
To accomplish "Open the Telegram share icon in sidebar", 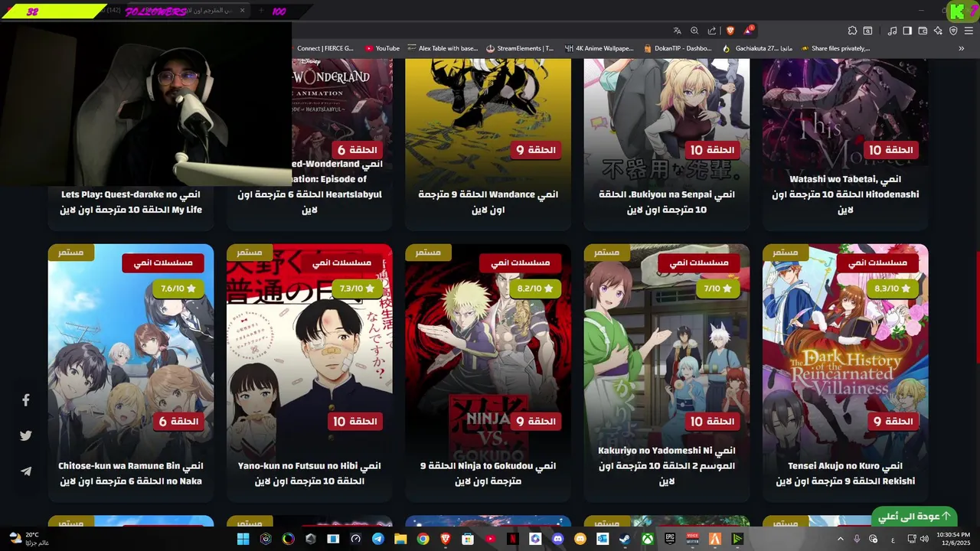I will (25, 471).
